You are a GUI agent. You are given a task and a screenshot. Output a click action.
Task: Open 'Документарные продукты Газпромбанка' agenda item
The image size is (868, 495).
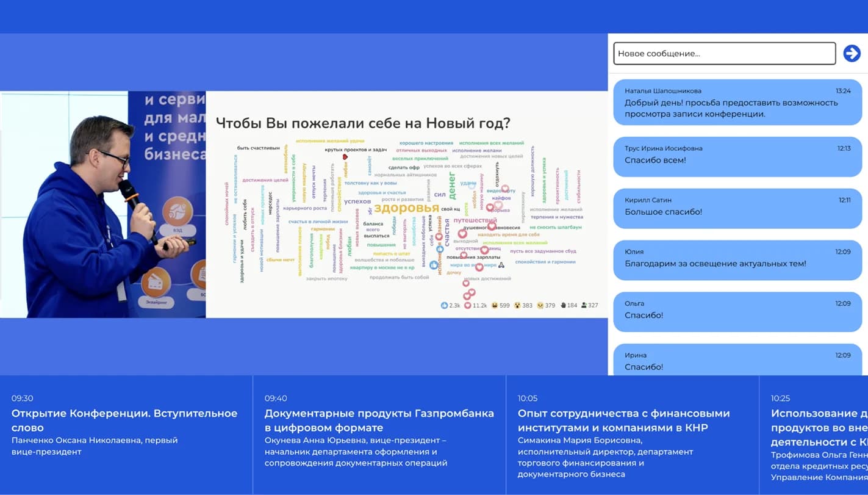[379, 435]
